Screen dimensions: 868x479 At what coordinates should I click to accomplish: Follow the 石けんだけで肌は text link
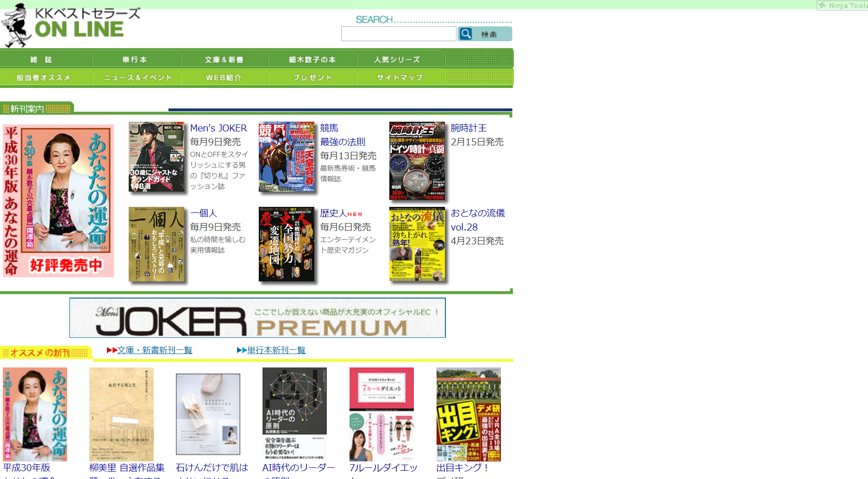[212, 468]
